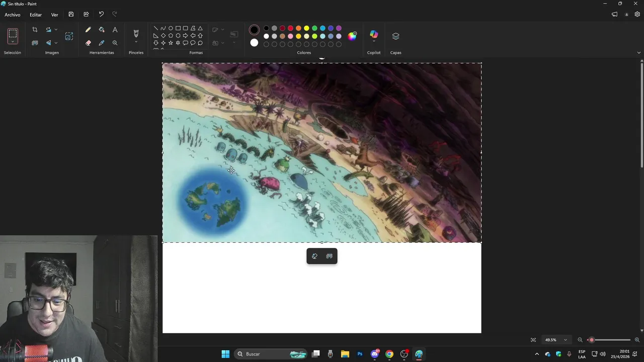Click the zoom out magnifier
The image size is (644, 362).
(580, 340)
